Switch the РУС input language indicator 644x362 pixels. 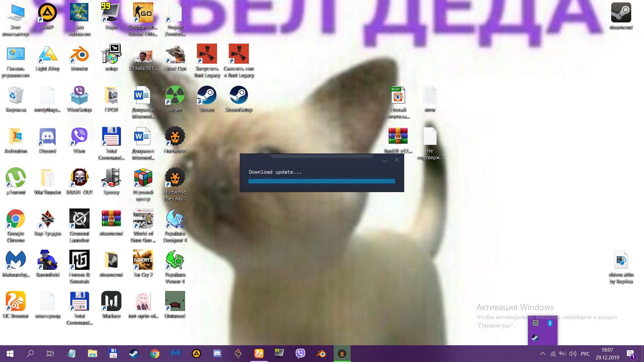585,354
